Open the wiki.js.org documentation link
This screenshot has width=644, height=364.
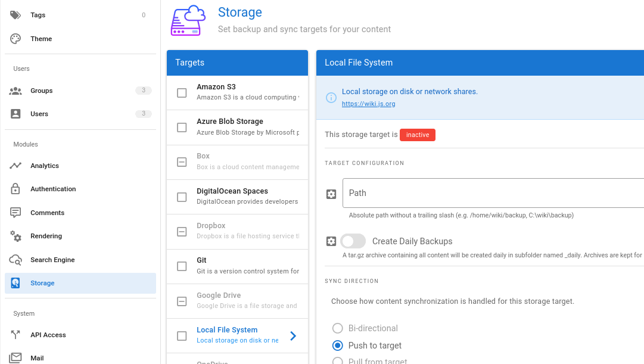click(368, 104)
